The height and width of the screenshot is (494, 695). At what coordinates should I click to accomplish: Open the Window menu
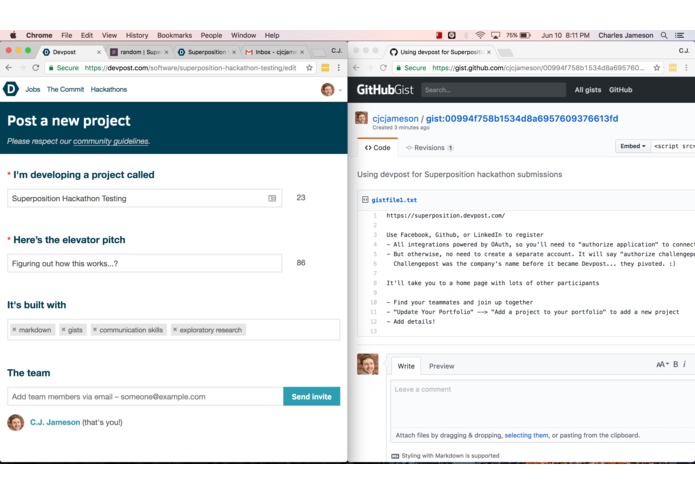[x=243, y=35]
